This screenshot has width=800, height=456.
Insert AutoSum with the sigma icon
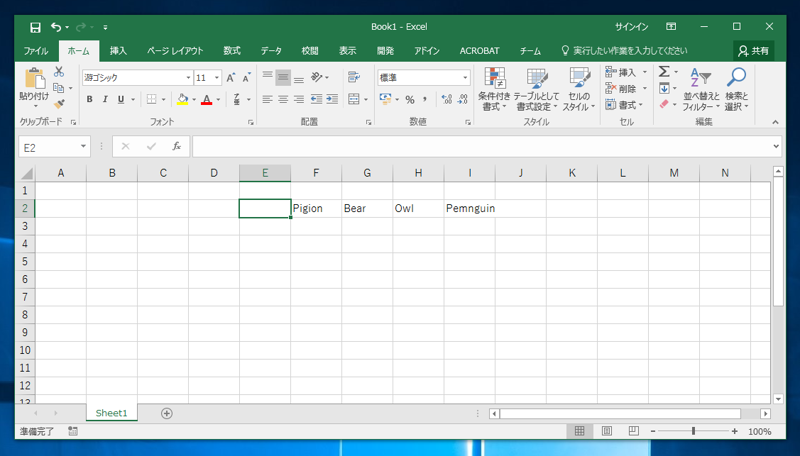pyautogui.click(x=664, y=72)
